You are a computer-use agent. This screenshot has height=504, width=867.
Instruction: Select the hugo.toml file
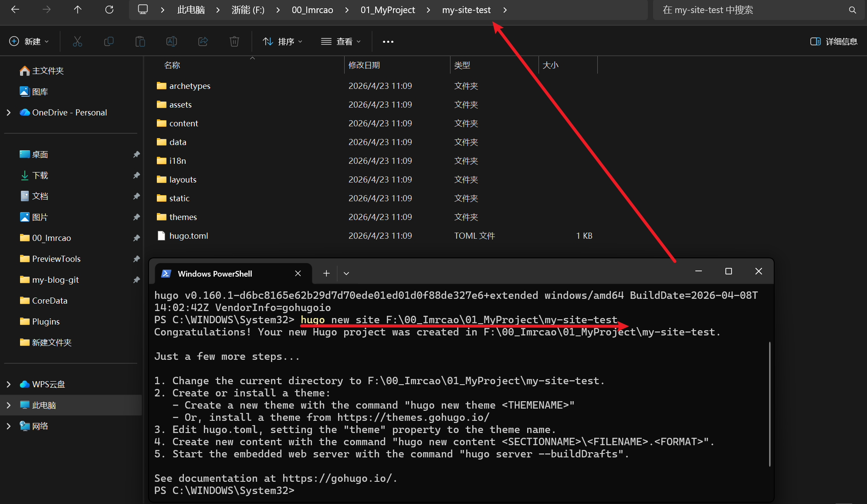(x=189, y=236)
